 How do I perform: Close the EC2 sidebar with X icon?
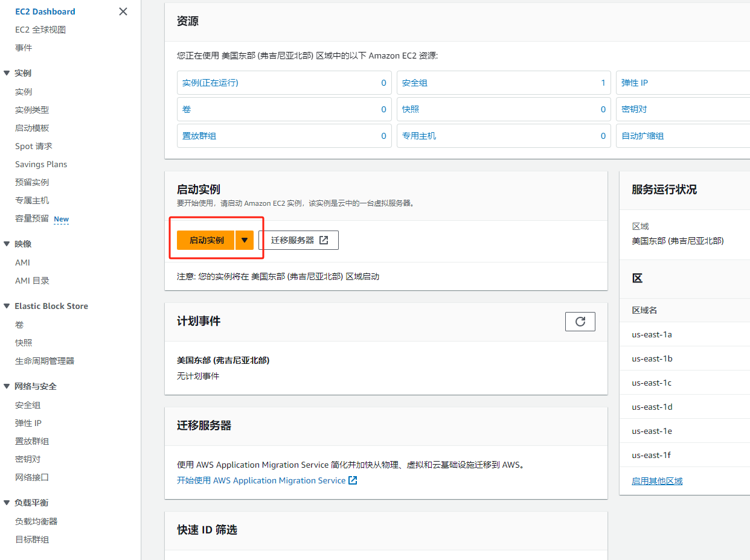point(123,11)
